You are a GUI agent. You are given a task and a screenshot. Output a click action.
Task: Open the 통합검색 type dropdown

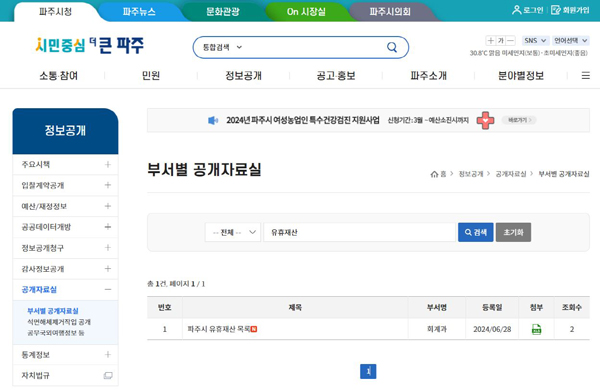pyautogui.click(x=222, y=47)
